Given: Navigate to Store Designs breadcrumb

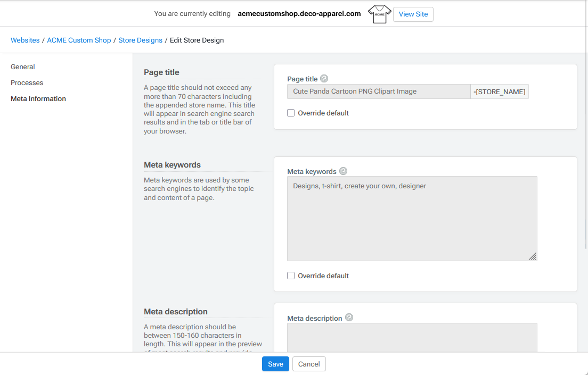Looking at the screenshot, I should pyautogui.click(x=140, y=40).
